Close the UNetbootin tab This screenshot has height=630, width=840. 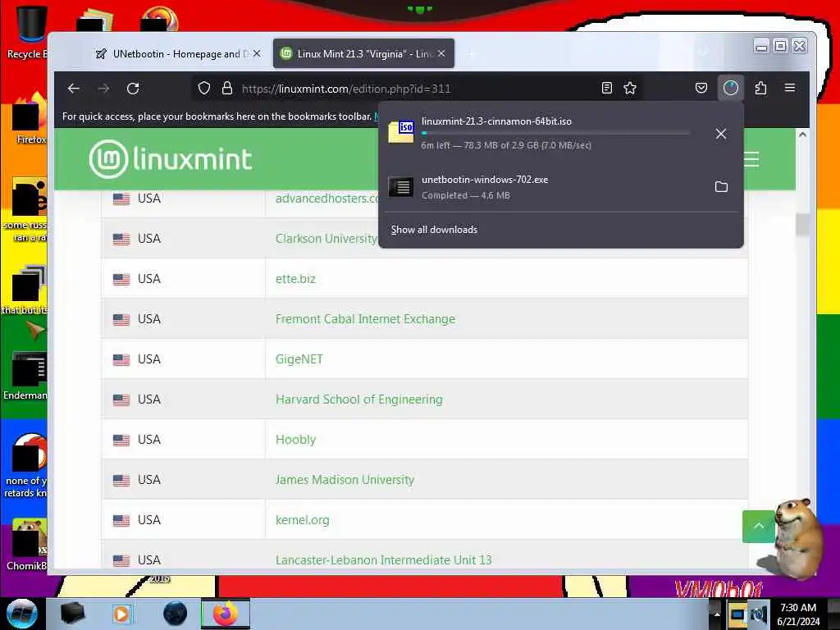pyautogui.click(x=257, y=53)
